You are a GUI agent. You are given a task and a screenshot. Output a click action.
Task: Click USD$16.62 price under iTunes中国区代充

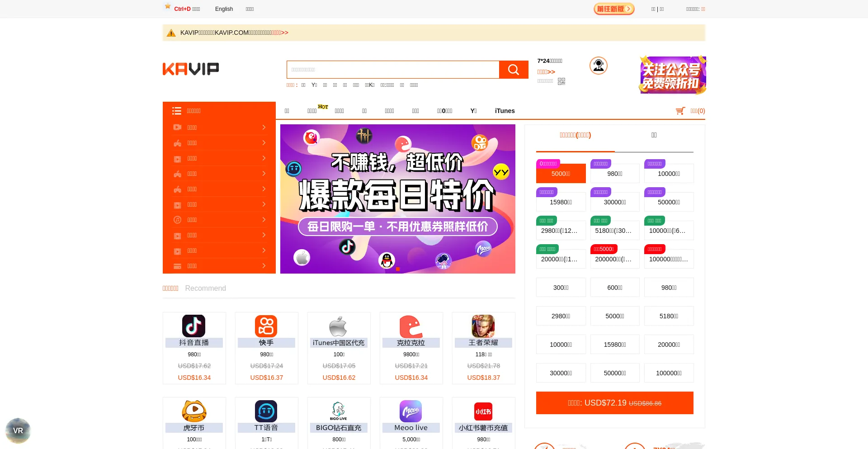coord(339,378)
